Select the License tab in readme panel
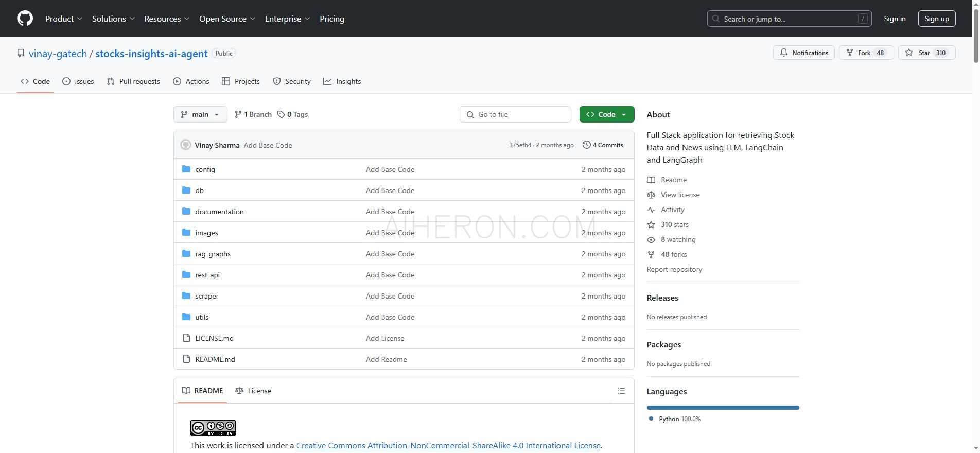This screenshot has width=980, height=453. click(x=253, y=391)
